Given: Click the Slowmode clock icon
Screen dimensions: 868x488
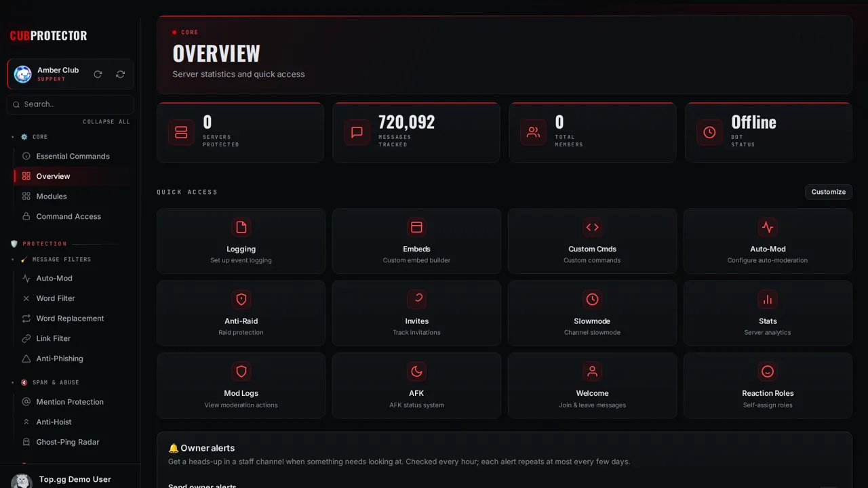Looking at the screenshot, I should (592, 299).
